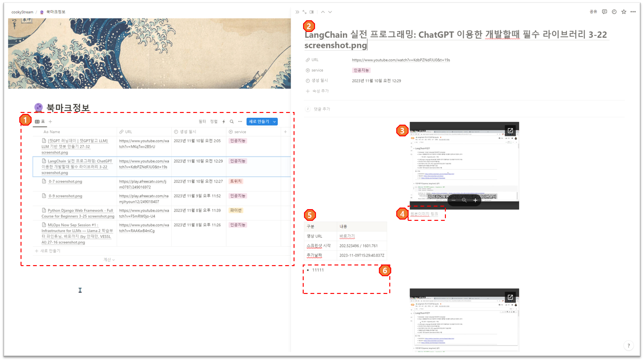Open the youtube URL link in the page properties

[x=401, y=60]
